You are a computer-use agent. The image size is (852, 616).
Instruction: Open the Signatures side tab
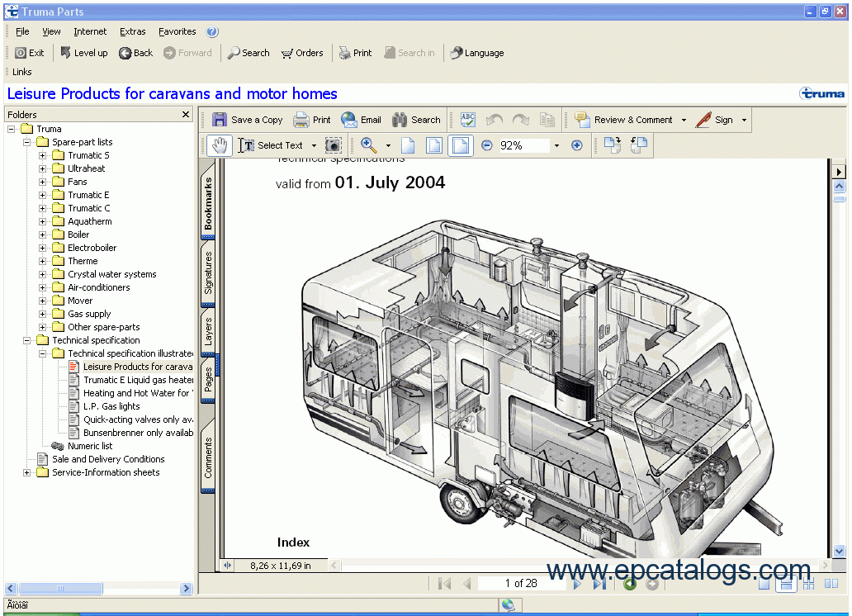208,273
